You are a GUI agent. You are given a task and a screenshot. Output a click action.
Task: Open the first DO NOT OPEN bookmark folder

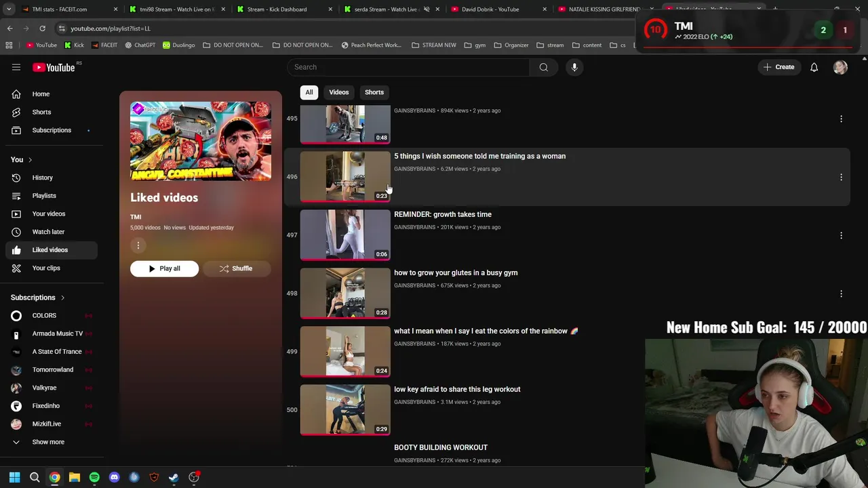coord(233,45)
